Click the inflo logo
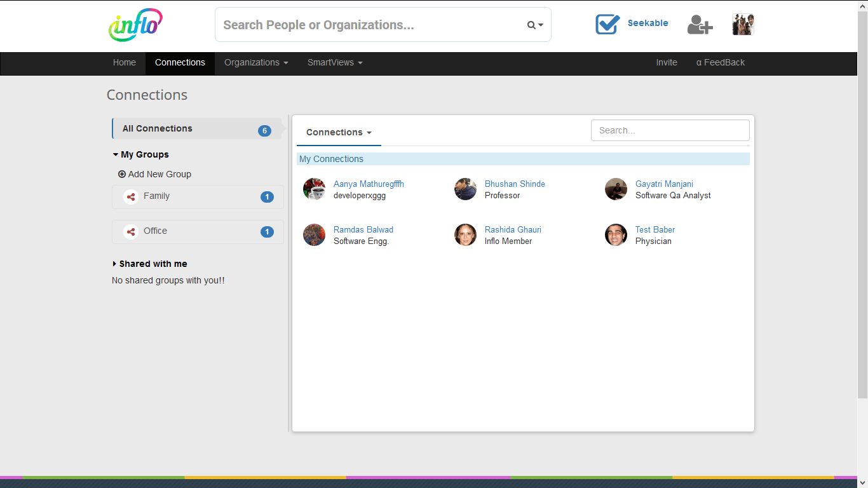 pyautogui.click(x=135, y=25)
